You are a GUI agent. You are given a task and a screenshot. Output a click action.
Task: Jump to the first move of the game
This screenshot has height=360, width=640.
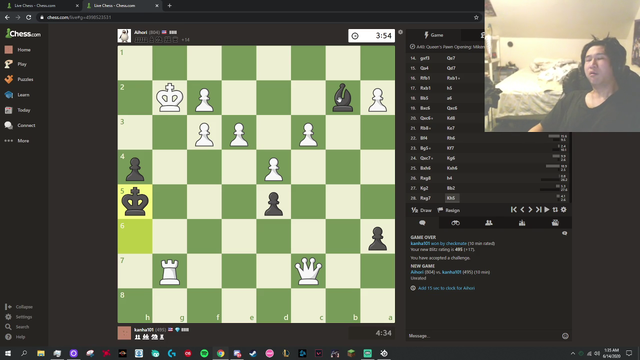(x=513, y=210)
